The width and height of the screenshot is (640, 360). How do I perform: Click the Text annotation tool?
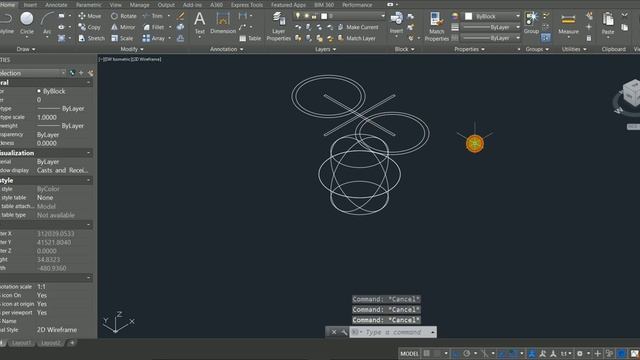(x=200, y=23)
